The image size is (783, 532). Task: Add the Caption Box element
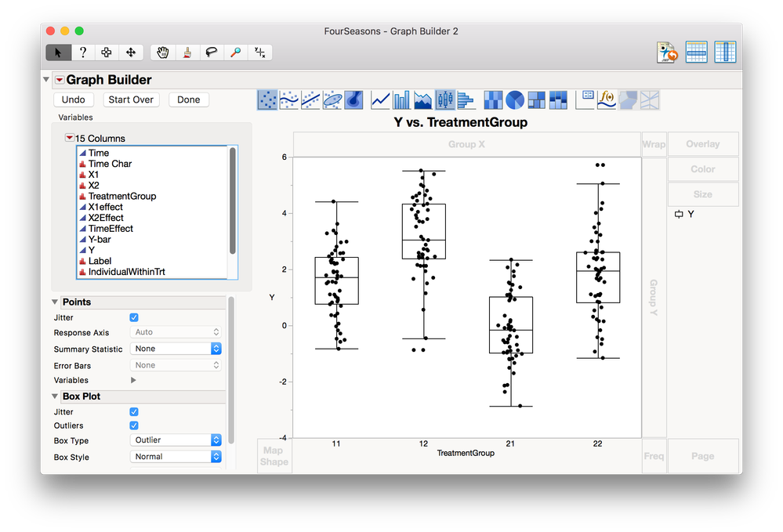585,100
